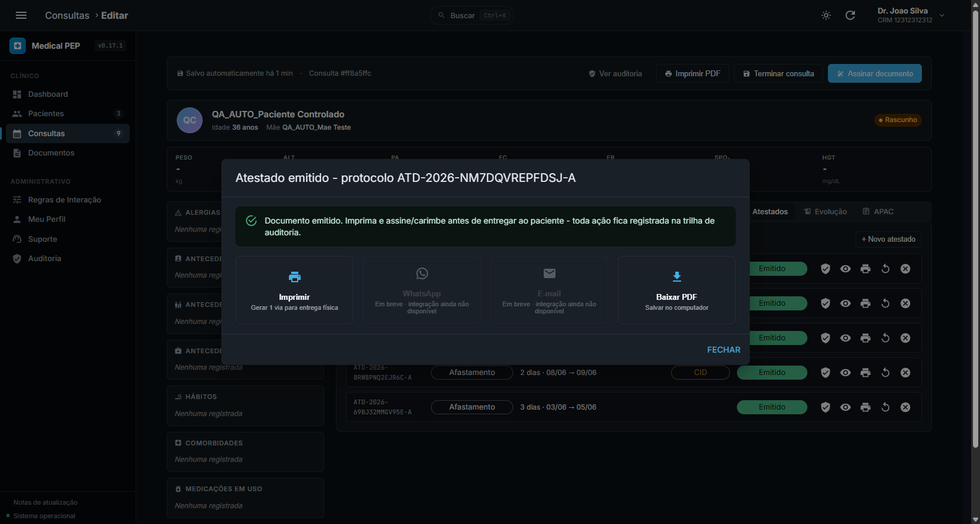Print the 3 dias 03/06 atestado
This screenshot has width=980, height=524.
coord(866,407)
